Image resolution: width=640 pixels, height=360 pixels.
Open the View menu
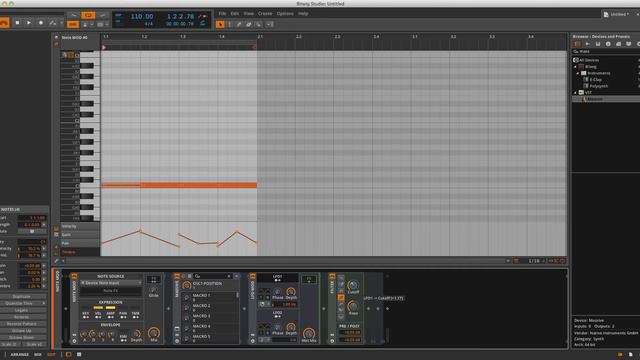(249, 13)
